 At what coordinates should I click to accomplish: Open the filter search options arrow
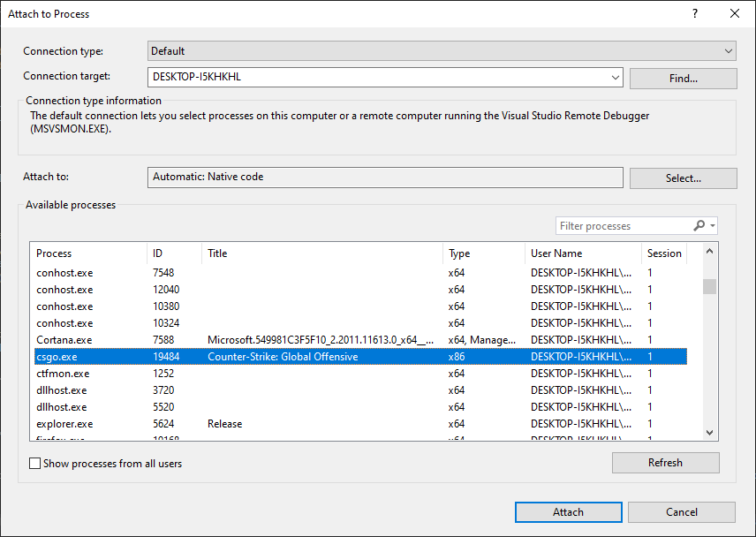pyautogui.click(x=712, y=225)
